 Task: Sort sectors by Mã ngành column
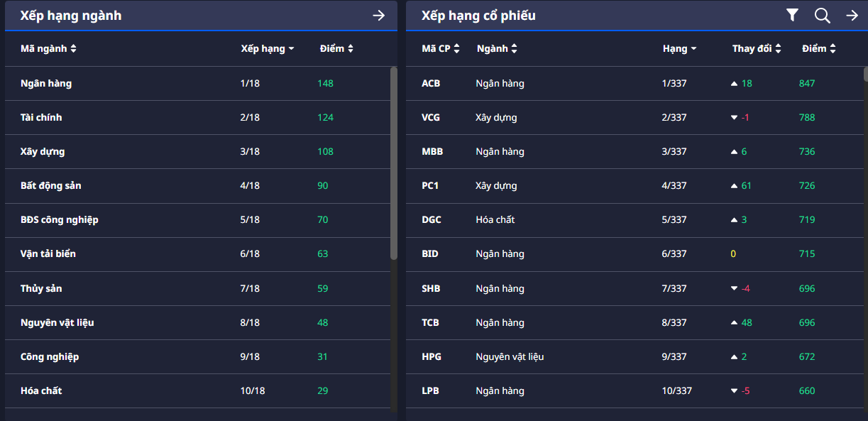[x=48, y=49]
